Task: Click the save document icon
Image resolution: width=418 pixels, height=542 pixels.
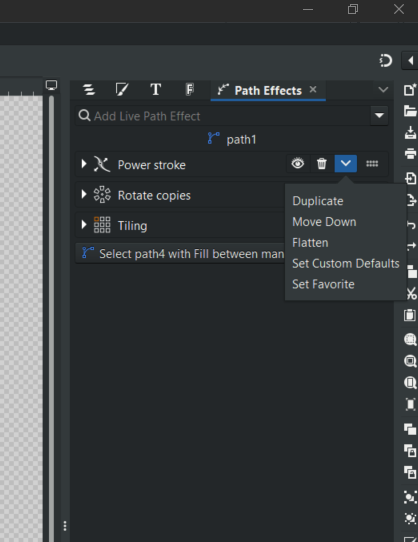Action: pos(410,132)
